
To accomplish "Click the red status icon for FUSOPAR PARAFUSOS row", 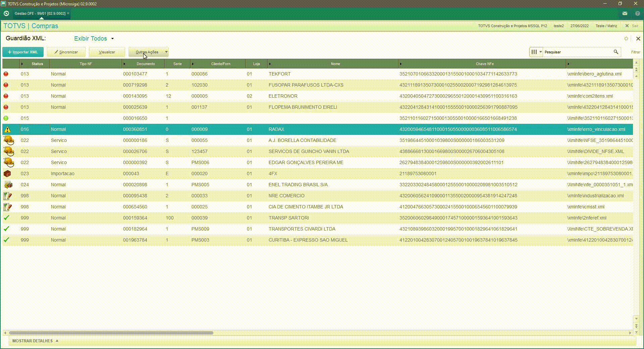I will point(6,85).
